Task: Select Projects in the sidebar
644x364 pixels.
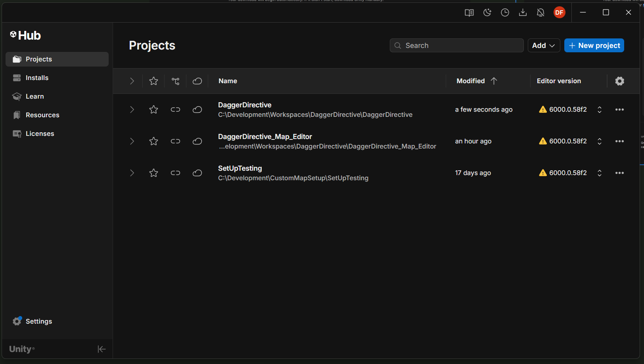Action: click(x=57, y=59)
